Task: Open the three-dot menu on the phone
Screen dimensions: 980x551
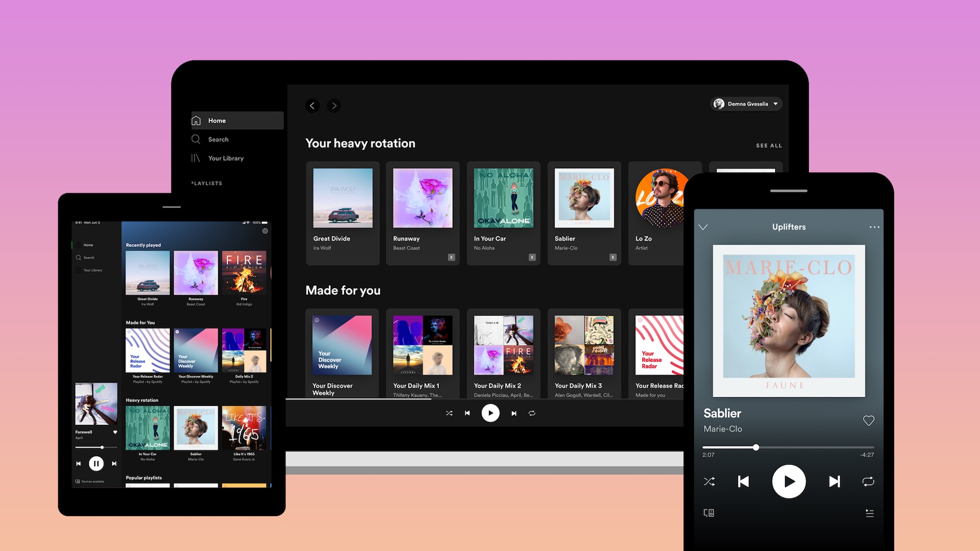Action: [x=874, y=227]
